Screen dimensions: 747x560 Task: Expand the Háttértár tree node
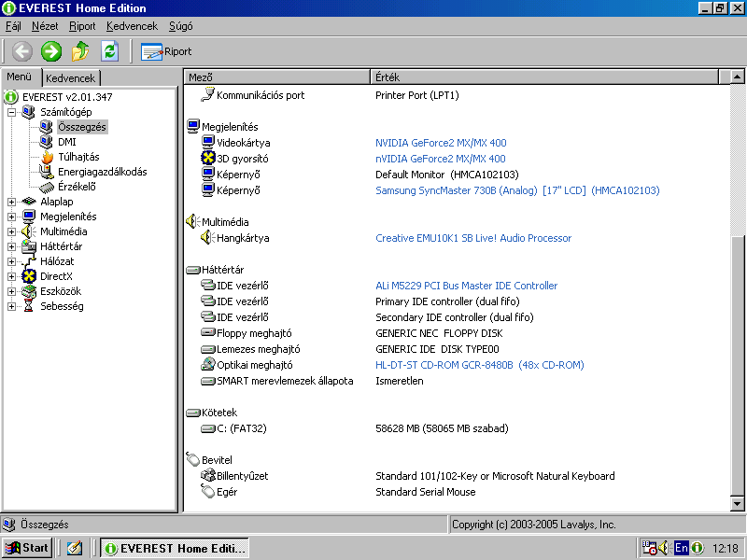tap(11, 246)
